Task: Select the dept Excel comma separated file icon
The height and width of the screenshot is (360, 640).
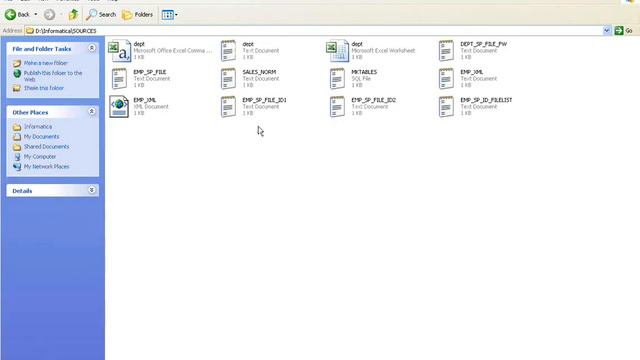Action: click(120, 51)
